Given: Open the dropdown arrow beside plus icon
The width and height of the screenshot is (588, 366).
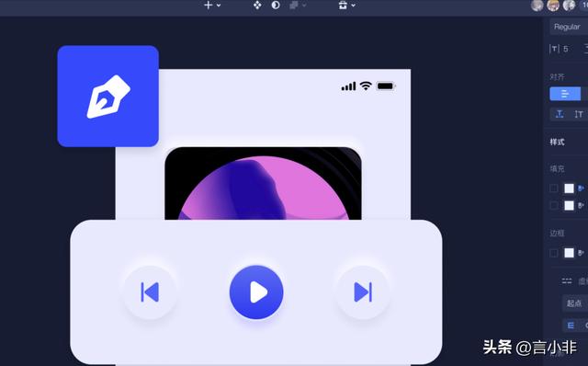Looking at the screenshot, I should pyautogui.click(x=219, y=6).
